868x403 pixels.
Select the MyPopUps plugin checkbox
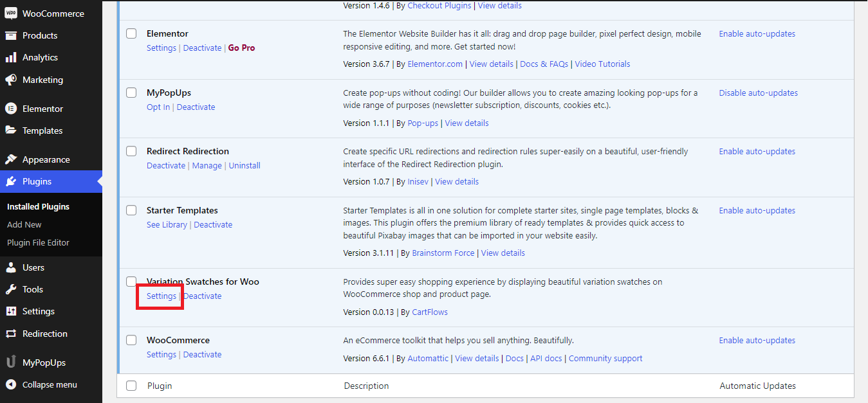pos(131,93)
